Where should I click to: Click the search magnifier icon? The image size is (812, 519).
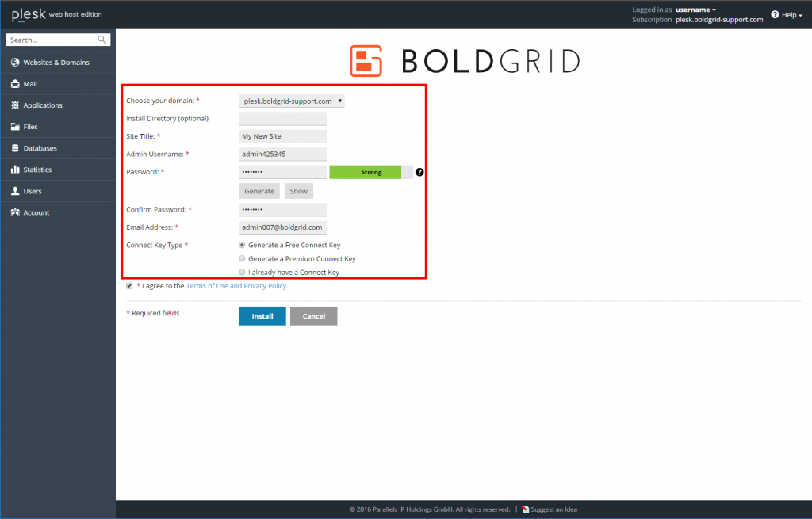(102, 40)
